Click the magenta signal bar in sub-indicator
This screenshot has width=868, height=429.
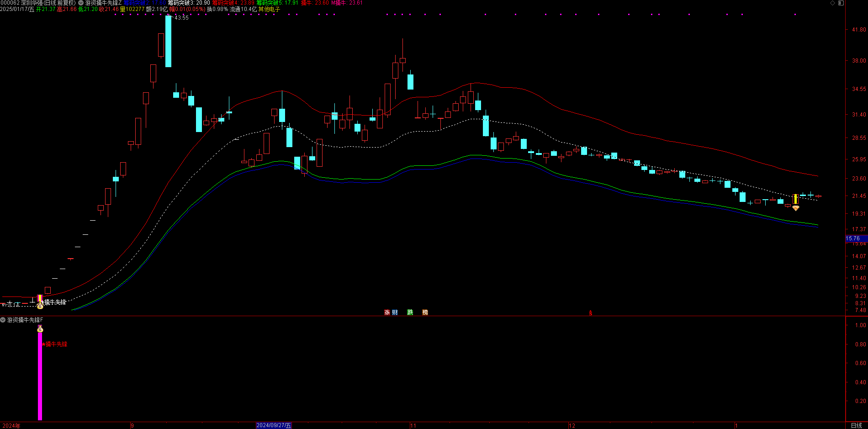click(x=40, y=376)
